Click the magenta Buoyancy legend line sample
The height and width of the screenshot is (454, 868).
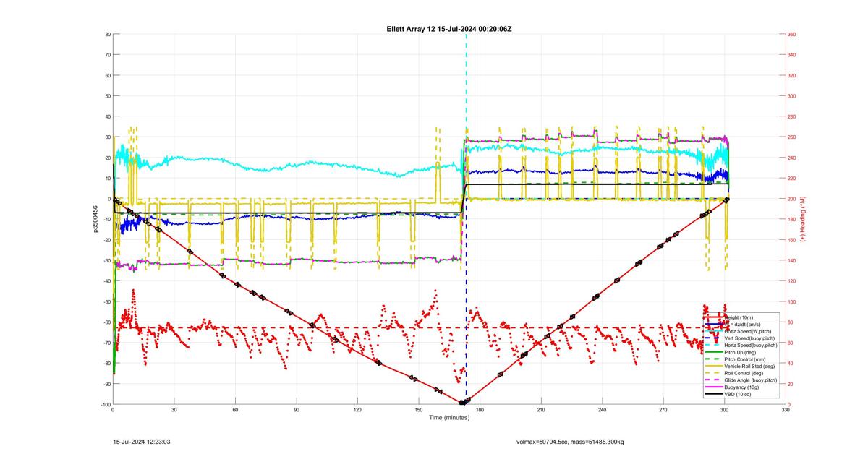click(x=714, y=387)
